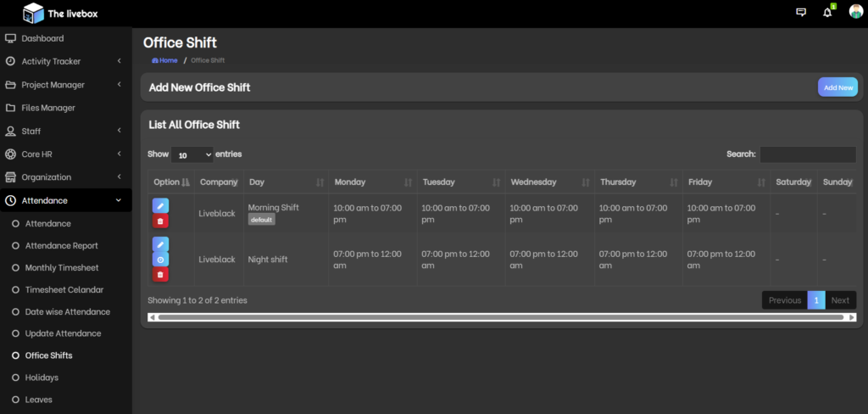
Task: Go to Monthly Timesheet page
Action: [61, 267]
